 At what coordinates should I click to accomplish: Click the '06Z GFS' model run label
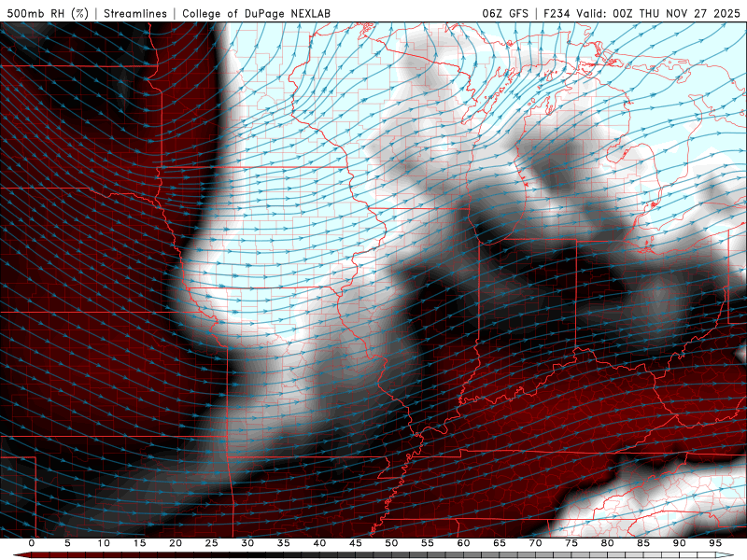tap(505, 13)
